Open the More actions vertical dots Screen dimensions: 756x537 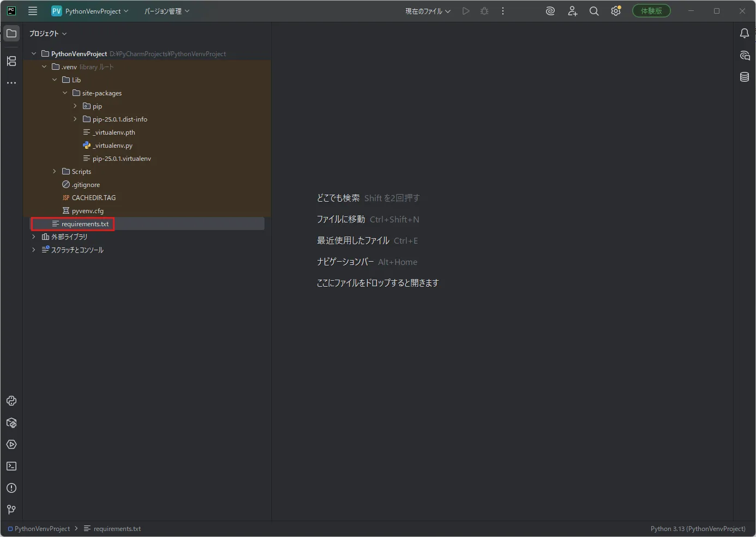coord(503,11)
